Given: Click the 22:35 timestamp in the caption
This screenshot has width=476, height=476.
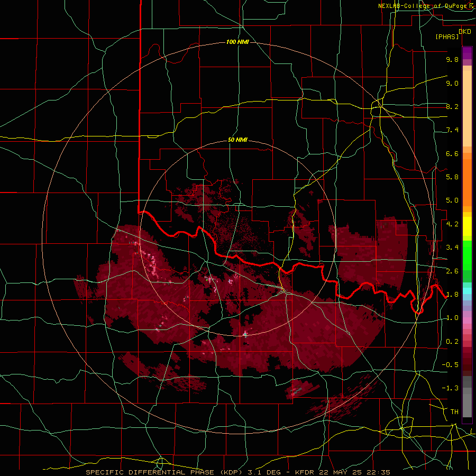Looking at the screenshot, I should 380,472.
